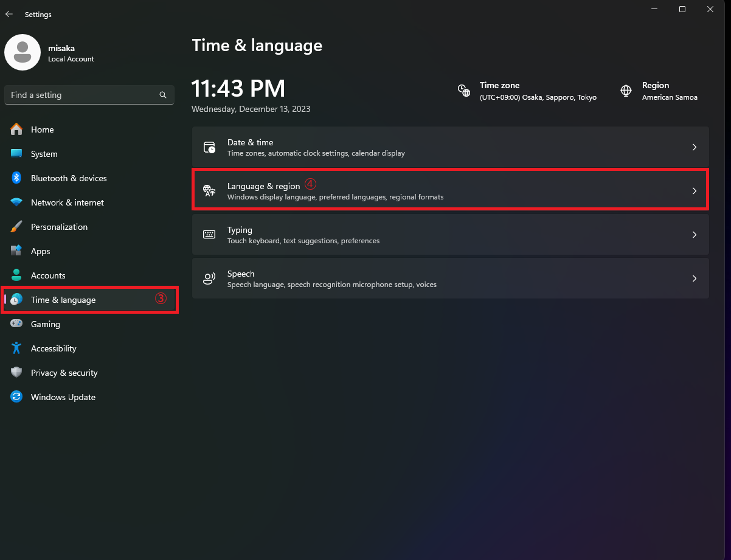Viewport: 731px width, 560px height.
Task: Click the Gaming controller icon
Action: click(16, 324)
